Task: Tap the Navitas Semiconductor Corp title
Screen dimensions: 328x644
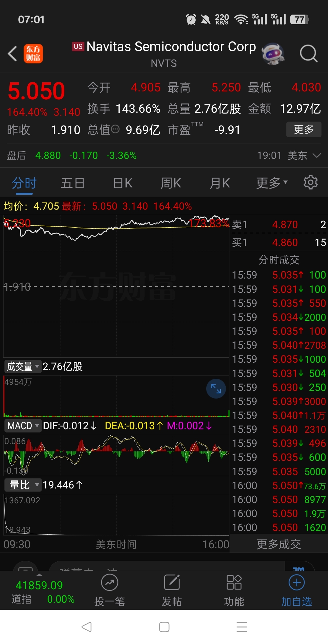Action: 171,46
